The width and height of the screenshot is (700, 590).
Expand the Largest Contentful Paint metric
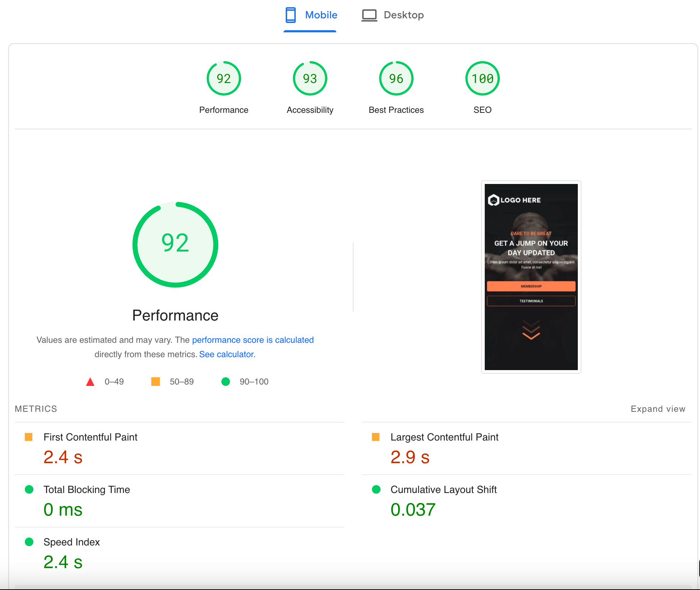coord(444,437)
